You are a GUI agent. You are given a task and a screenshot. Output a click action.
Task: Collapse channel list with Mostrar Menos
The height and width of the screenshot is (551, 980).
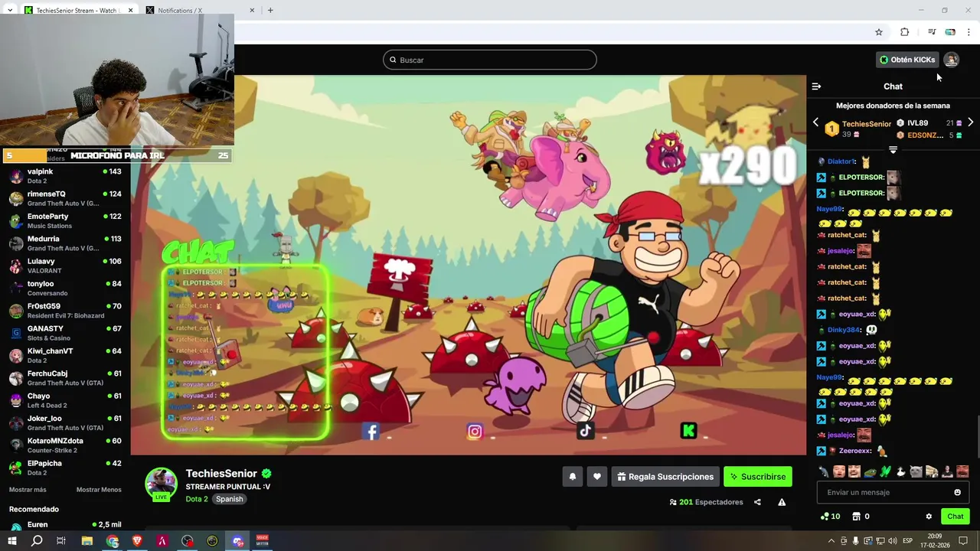[99, 490]
